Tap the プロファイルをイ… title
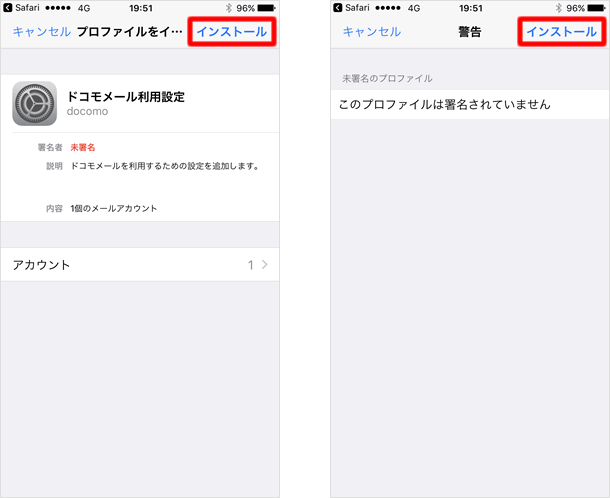 pos(130,32)
